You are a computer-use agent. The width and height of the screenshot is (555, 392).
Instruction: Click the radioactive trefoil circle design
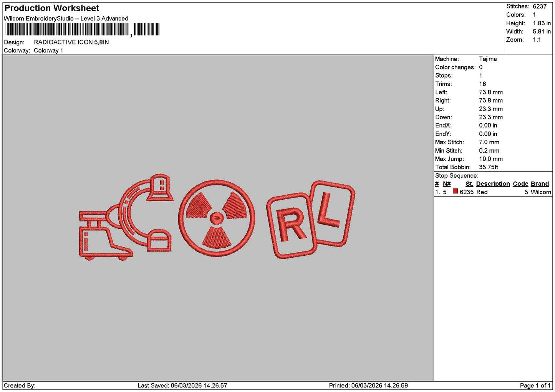point(217,218)
